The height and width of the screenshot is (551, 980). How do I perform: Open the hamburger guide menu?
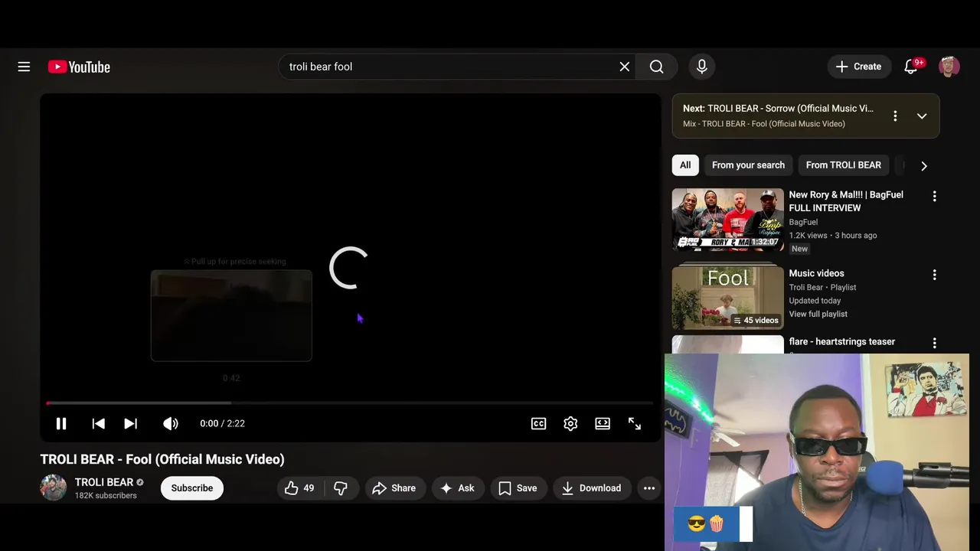[x=24, y=67]
